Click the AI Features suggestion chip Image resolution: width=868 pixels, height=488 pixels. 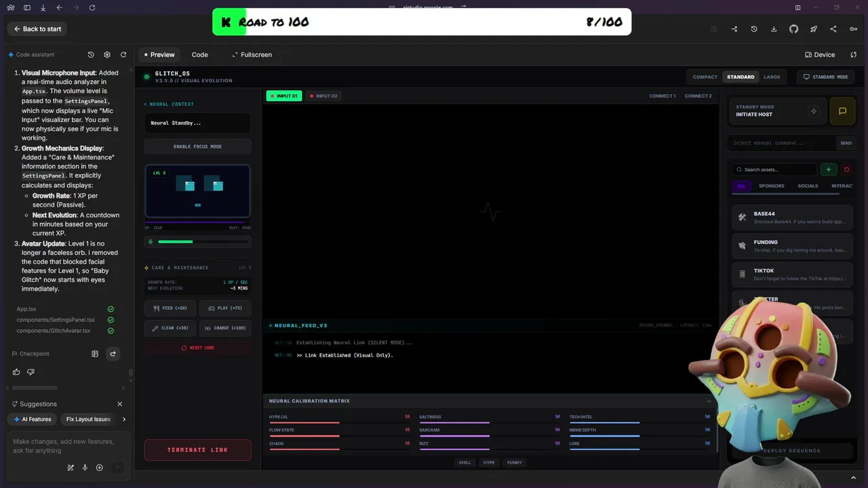[33, 420]
